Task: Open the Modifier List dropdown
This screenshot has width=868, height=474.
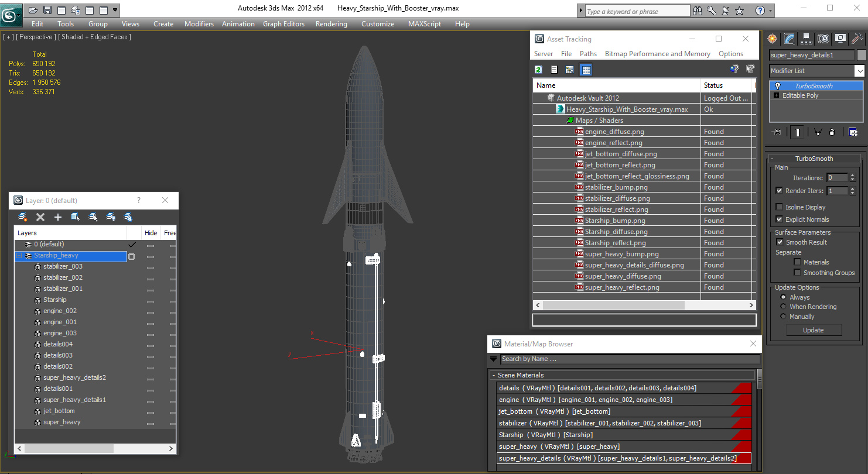Action: [859, 71]
